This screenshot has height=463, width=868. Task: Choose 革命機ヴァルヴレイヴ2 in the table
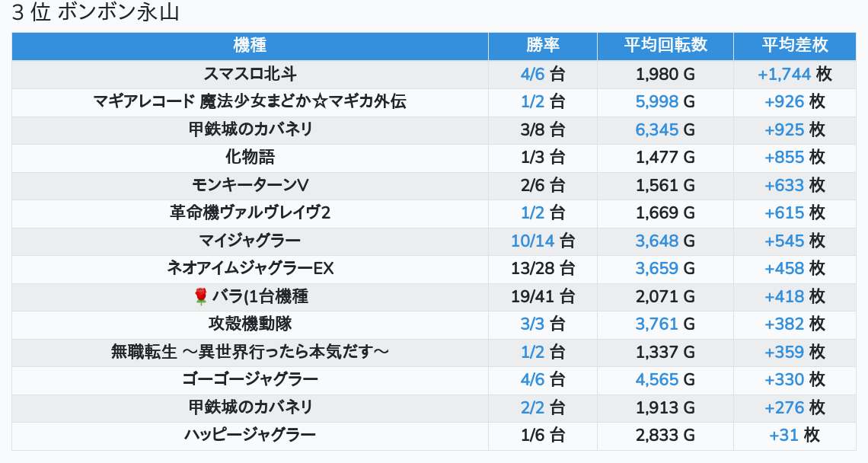[250, 212]
